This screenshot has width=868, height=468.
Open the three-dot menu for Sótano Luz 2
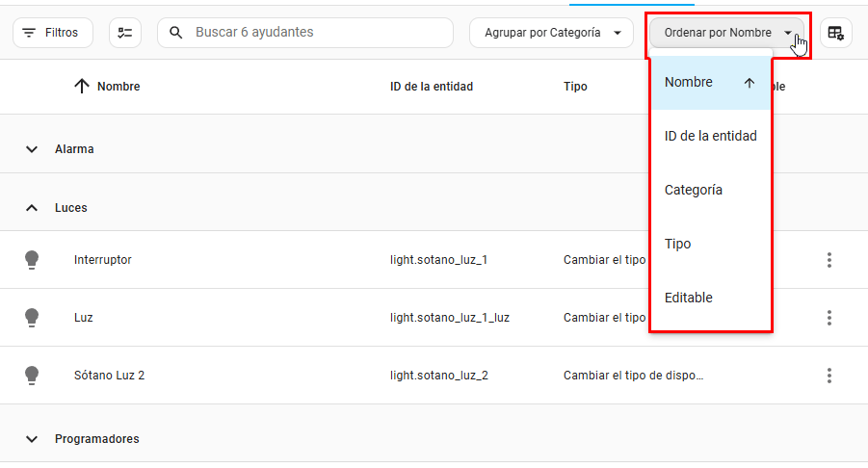(x=829, y=376)
